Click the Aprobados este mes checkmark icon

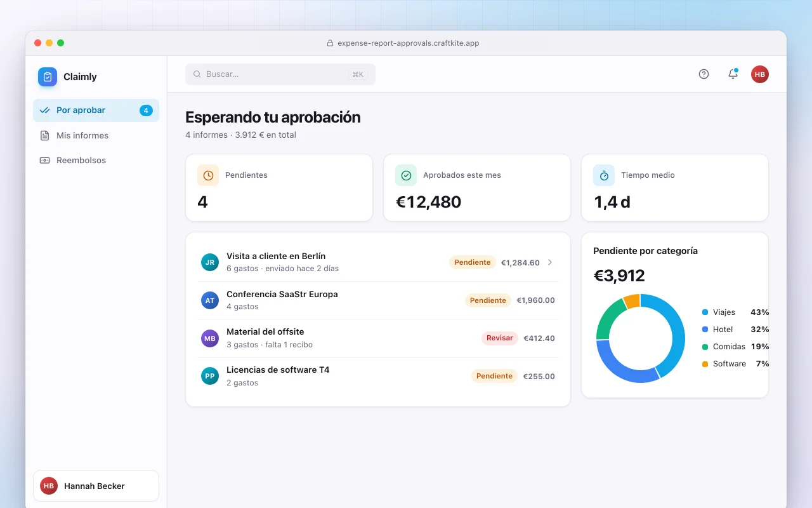406,175
